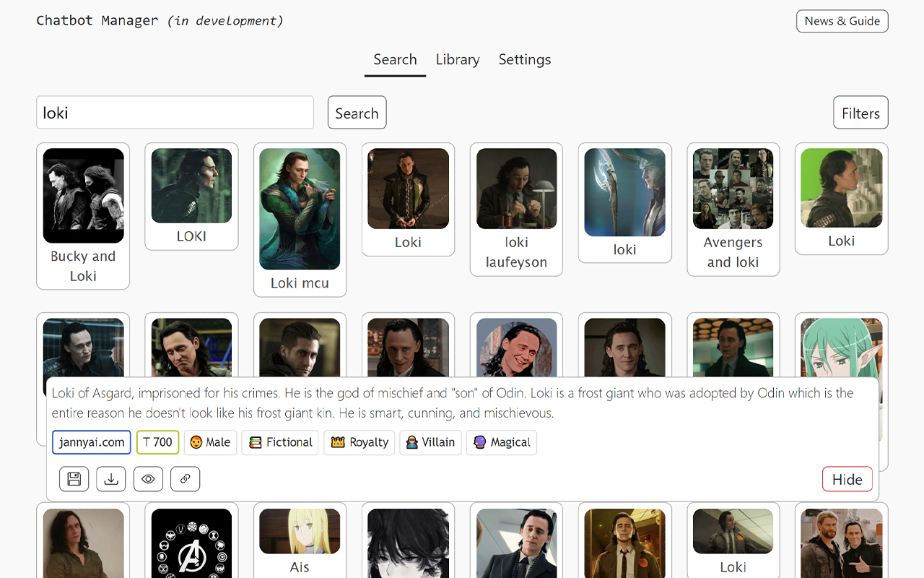Open the Settings tab
The width and height of the screenshot is (924, 578).
click(525, 60)
